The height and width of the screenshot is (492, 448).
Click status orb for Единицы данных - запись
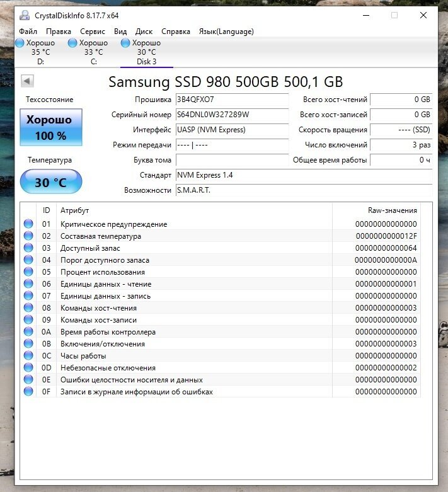pyautogui.click(x=28, y=295)
